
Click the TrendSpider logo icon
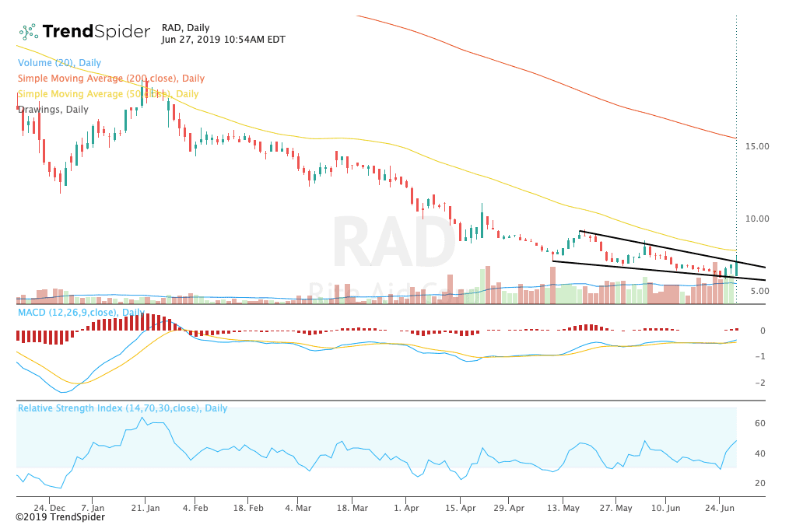pos(29,32)
